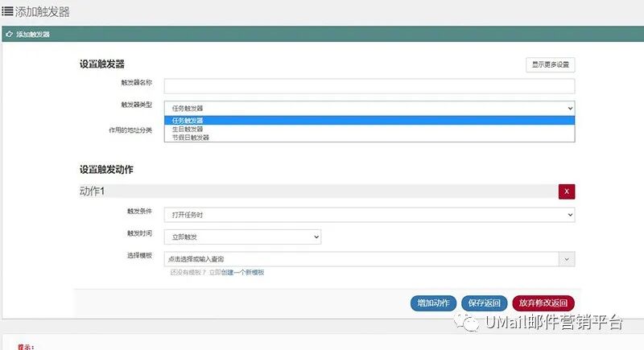Click the 触发条件 label
The image size is (644, 350).
pos(139,212)
